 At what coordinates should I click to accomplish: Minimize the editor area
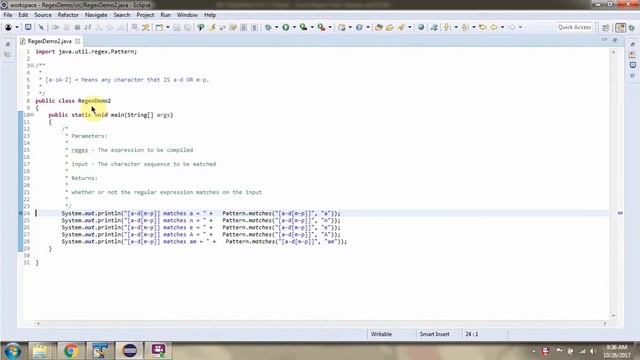604,40
